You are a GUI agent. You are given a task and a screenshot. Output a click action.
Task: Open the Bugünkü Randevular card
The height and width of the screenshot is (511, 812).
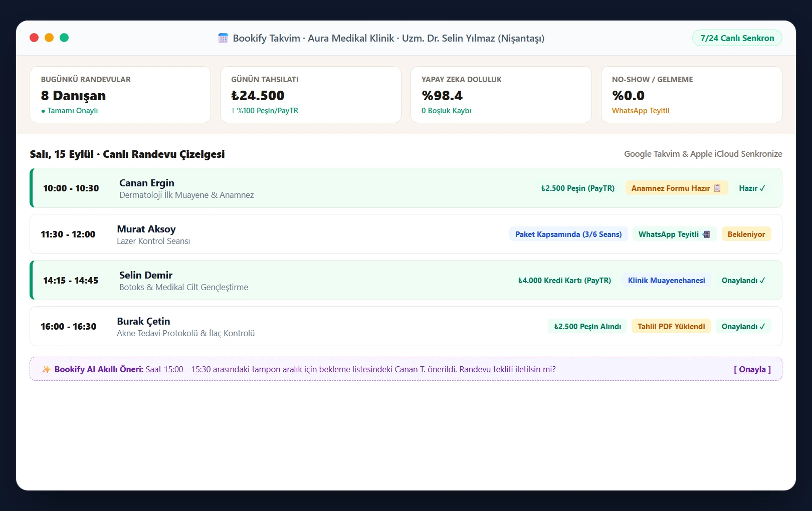click(120, 95)
